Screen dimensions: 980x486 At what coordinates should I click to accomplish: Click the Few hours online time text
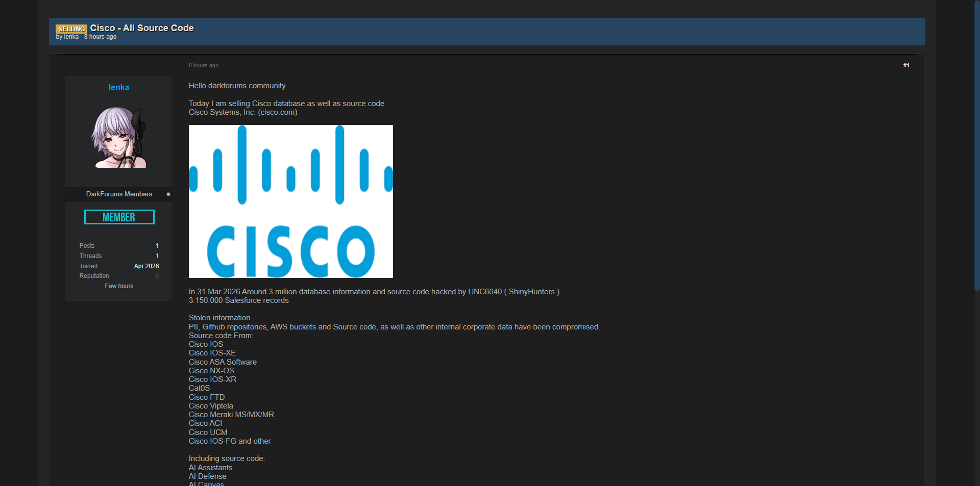[x=119, y=286]
